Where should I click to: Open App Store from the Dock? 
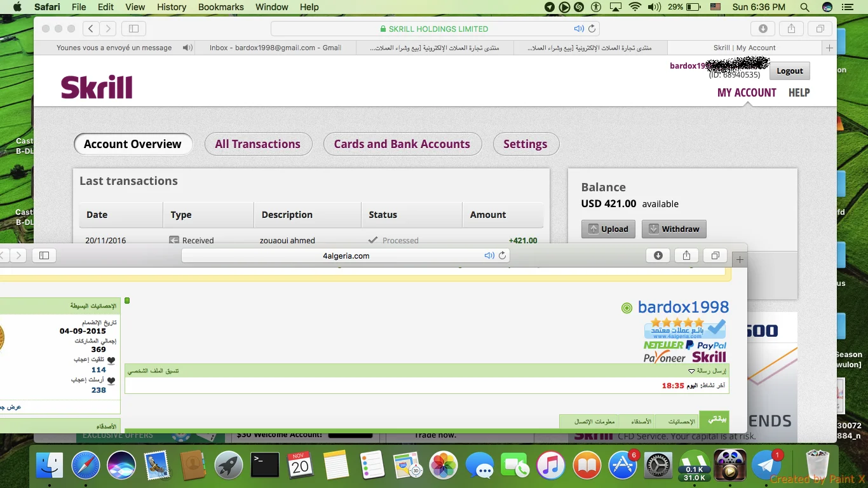pyautogui.click(x=623, y=466)
